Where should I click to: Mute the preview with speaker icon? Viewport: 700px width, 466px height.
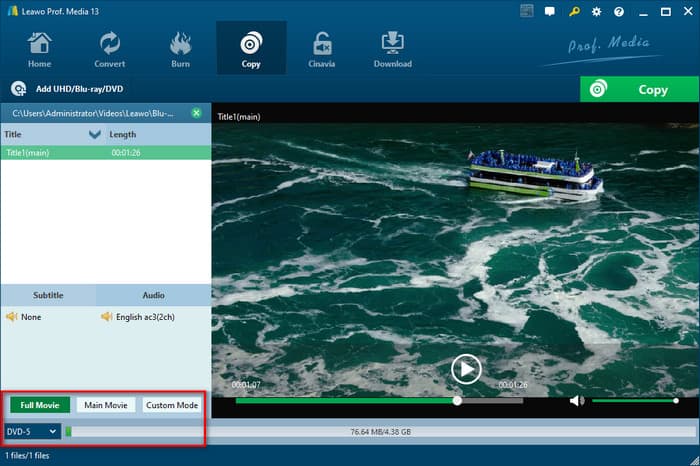(576, 401)
